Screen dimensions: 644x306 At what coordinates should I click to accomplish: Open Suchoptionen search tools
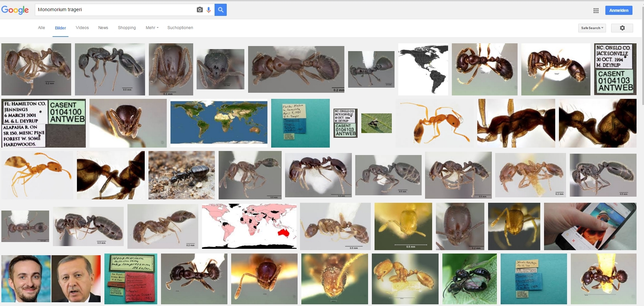point(180,28)
